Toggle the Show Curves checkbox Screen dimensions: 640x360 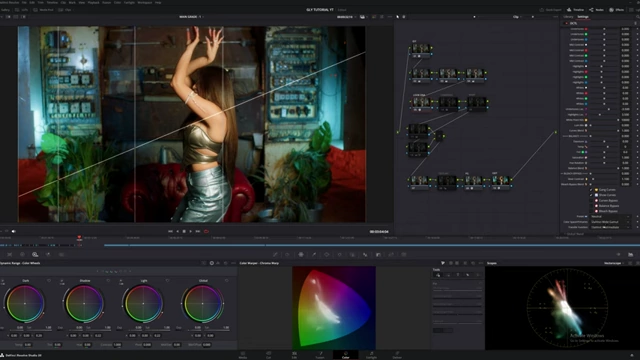(591, 195)
